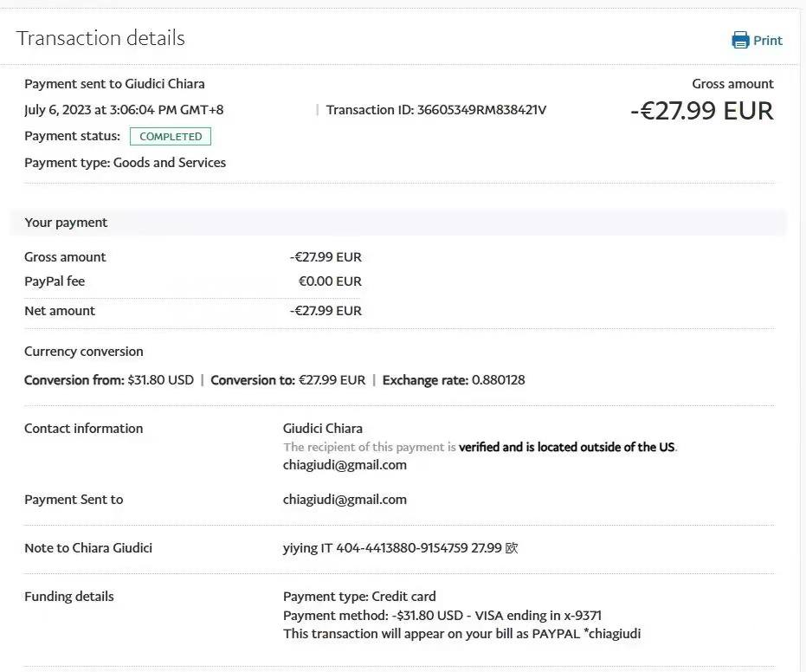
Task: Click the PayPal fee value €0.00 EUR
Action: (330, 281)
